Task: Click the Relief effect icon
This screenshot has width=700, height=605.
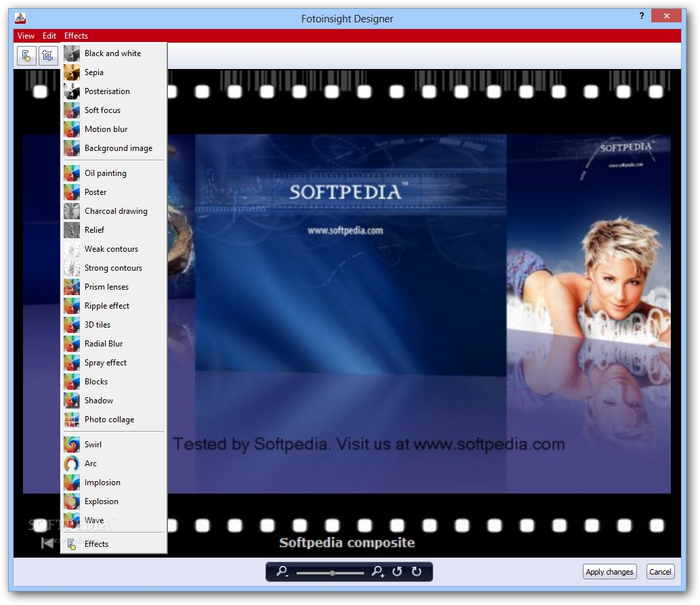Action: [72, 230]
